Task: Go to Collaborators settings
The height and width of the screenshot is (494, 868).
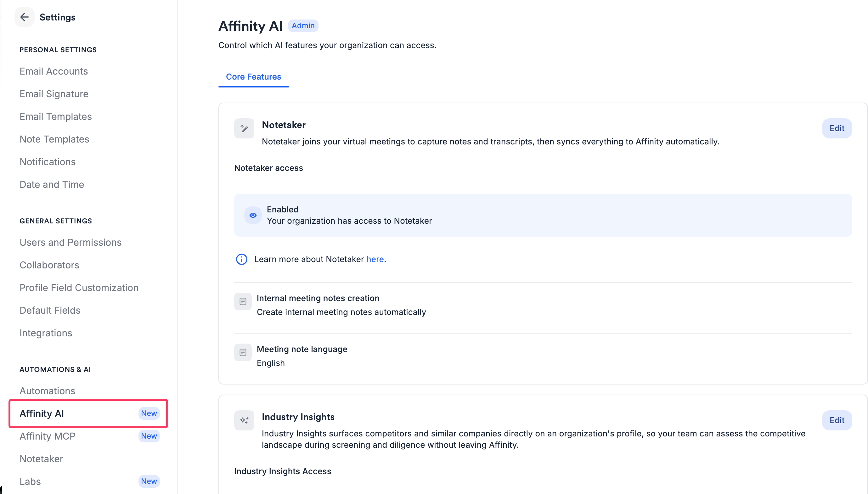Action: click(49, 265)
